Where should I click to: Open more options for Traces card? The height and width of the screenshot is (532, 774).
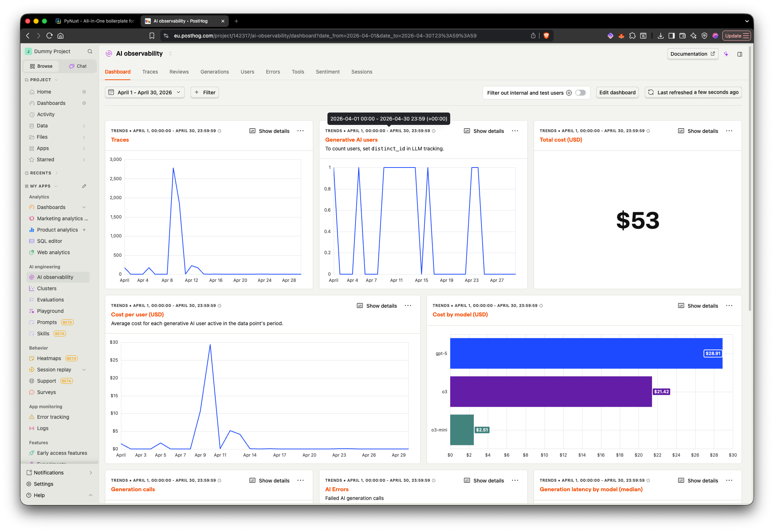point(300,131)
